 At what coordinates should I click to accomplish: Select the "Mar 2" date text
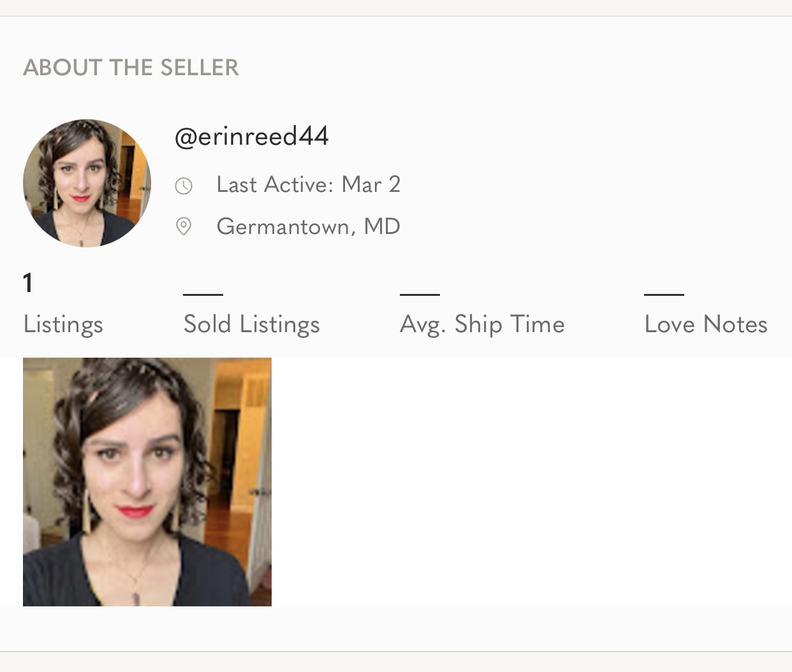(x=371, y=184)
